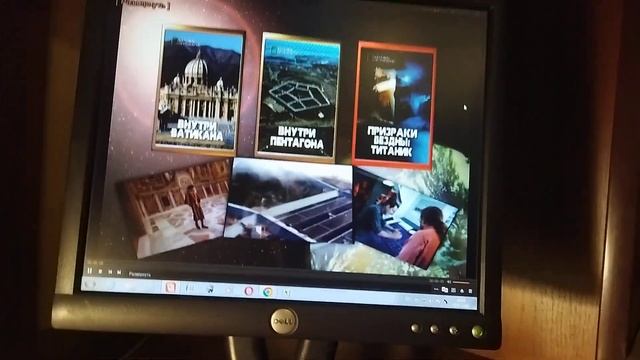
Task: Select the Призраки бездны Титаник cover
Action: (x=394, y=105)
